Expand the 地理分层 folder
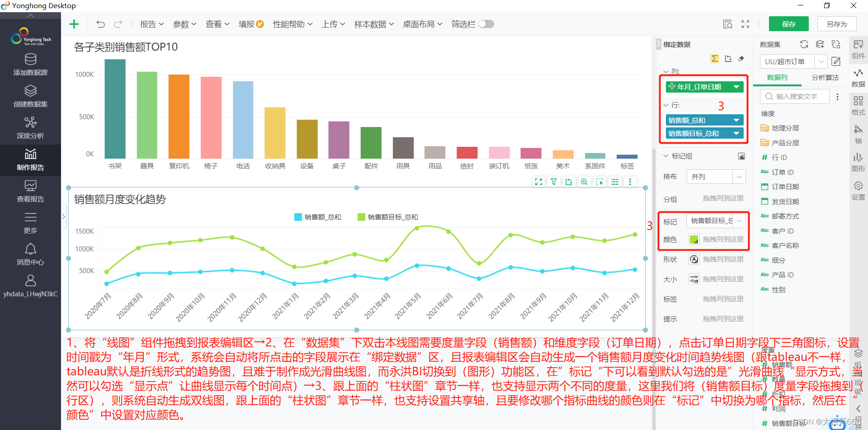This screenshot has height=430, width=868. pyautogui.click(x=780, y=128)
